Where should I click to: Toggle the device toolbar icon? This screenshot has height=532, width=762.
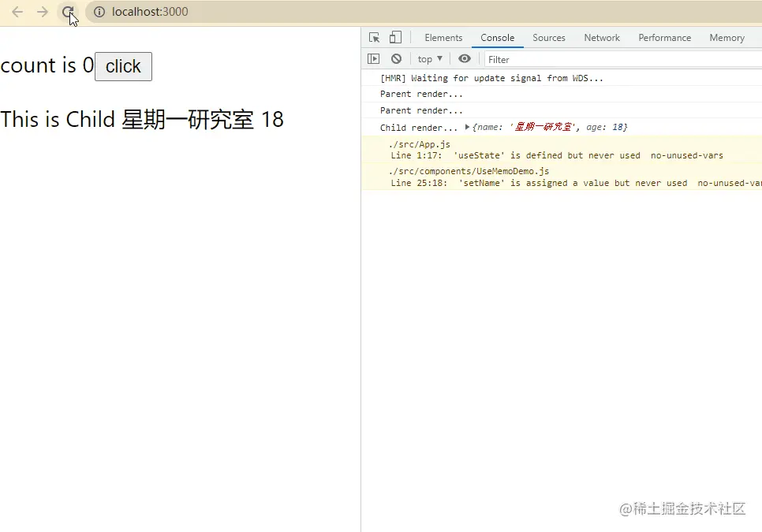click(x=395, y=37)
